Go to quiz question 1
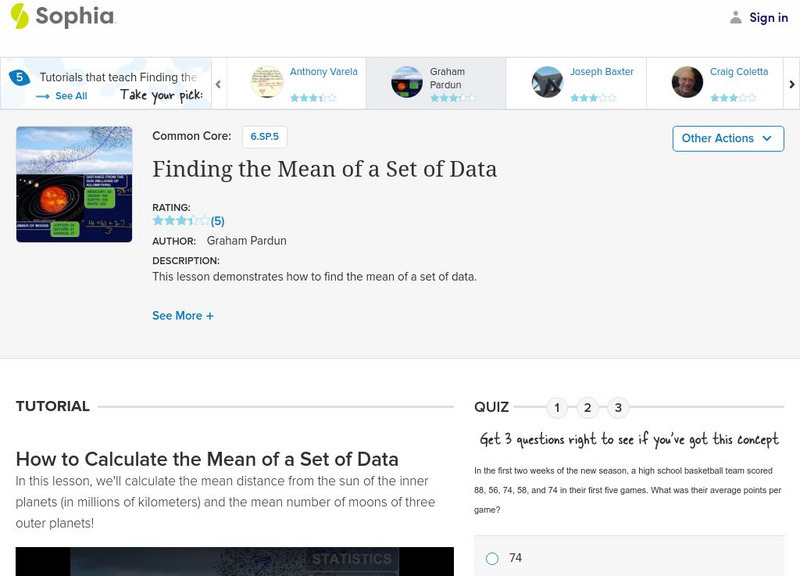Screen dimensions: 800x576 click(557, 407)
